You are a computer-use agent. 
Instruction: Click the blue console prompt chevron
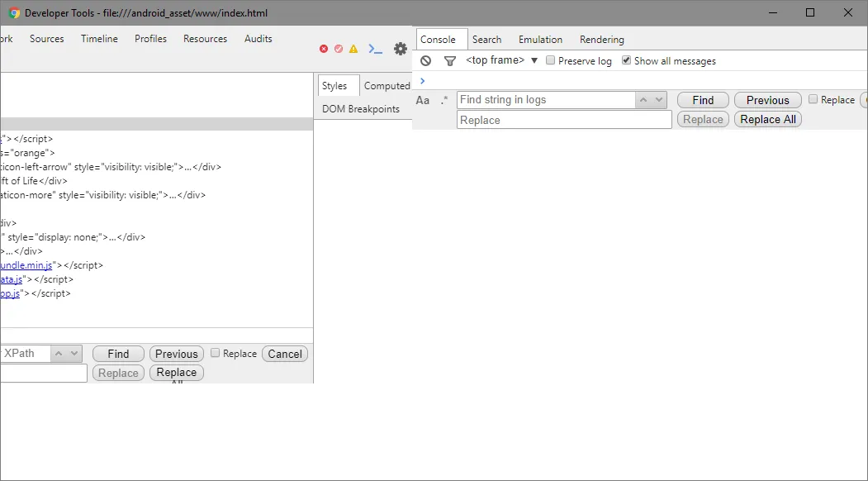click(422, 81)
